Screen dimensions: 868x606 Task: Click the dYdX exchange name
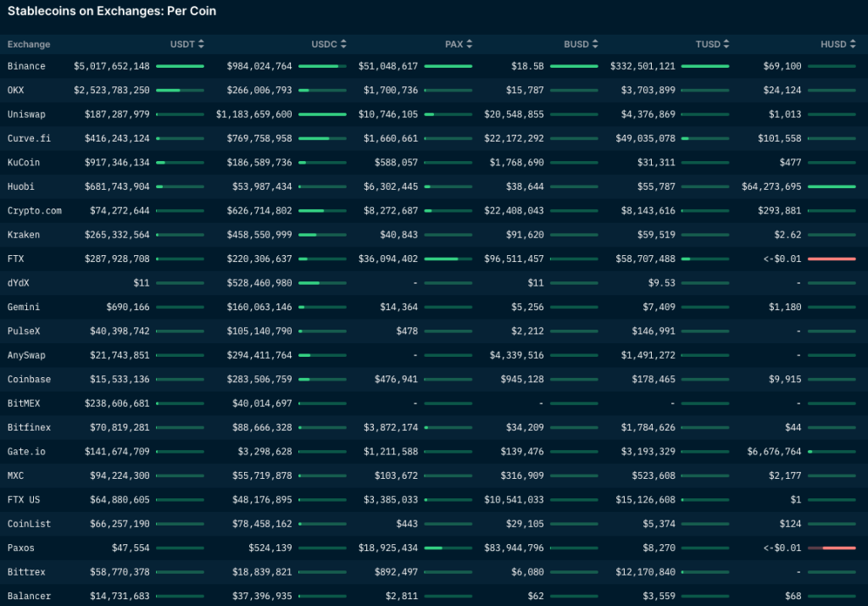(19, 283)
